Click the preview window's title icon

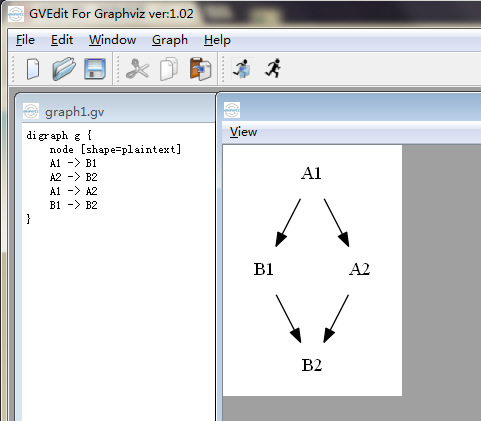(x=232, y=110)
